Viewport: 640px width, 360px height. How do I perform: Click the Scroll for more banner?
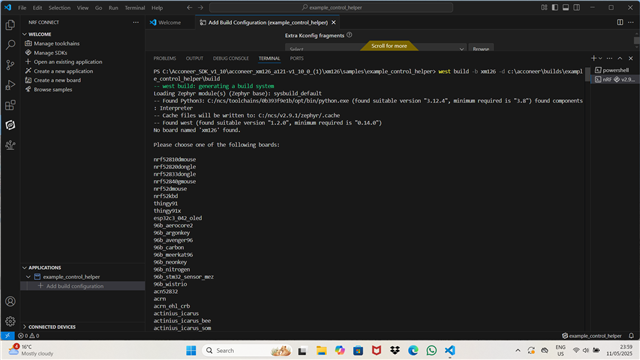tap(389, 46)
